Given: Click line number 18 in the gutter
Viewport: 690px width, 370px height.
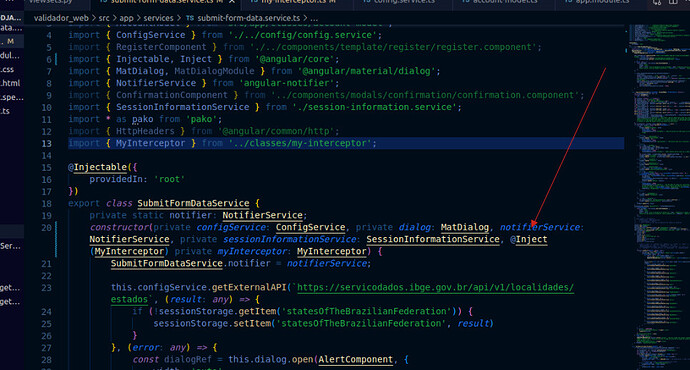Looking at the screenshot, I should coord(46,204).
